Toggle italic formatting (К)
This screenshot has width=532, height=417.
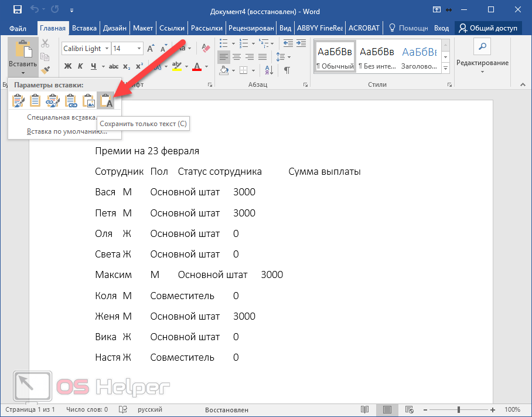(x=80, y=66)
